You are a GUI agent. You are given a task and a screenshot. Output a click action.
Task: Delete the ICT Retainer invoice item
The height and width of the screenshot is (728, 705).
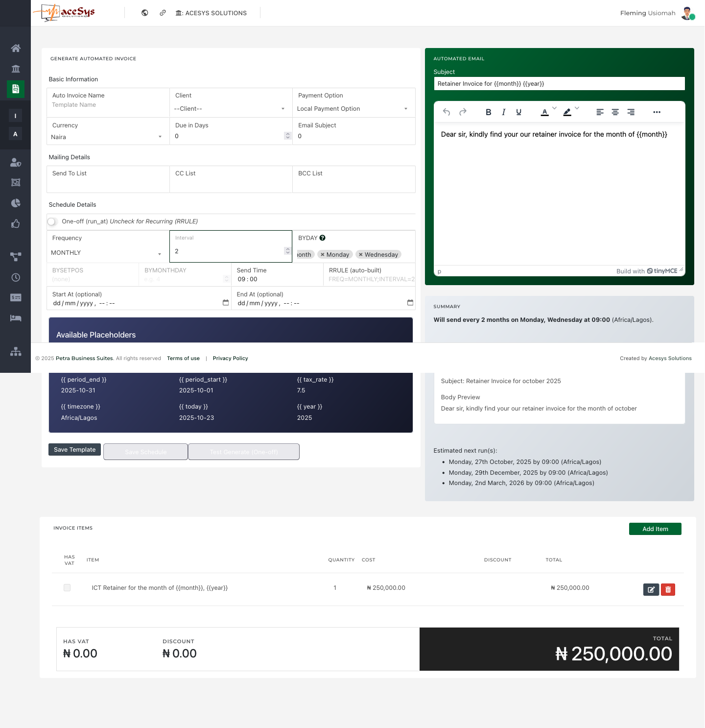668,590
